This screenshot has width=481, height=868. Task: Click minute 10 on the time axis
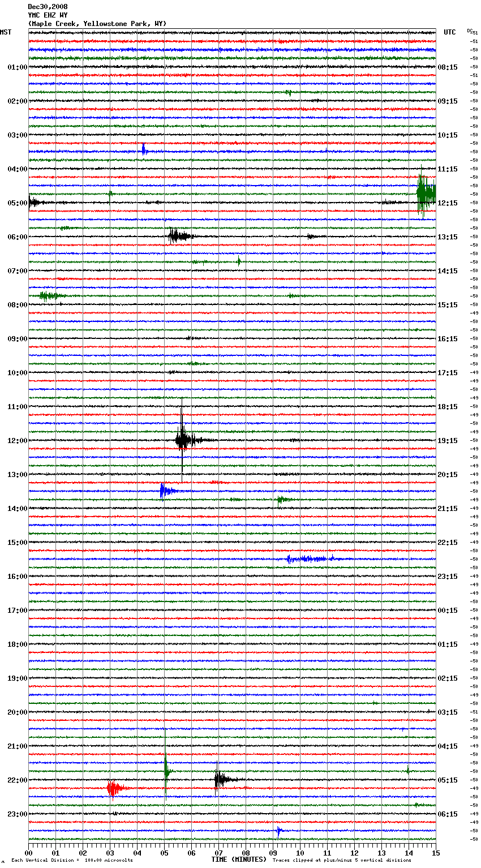300,853
